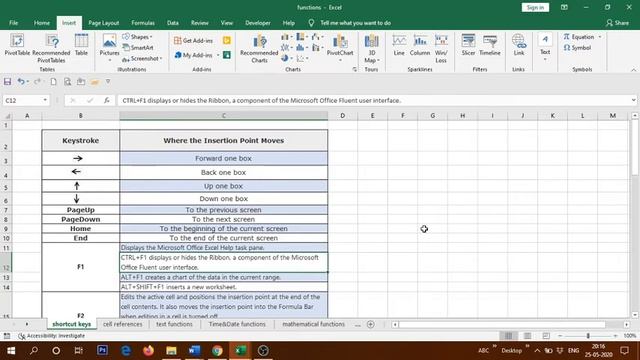The width and height of the screenshot is (640, 360).
Task: Add a new sheet
Action: 371,324
